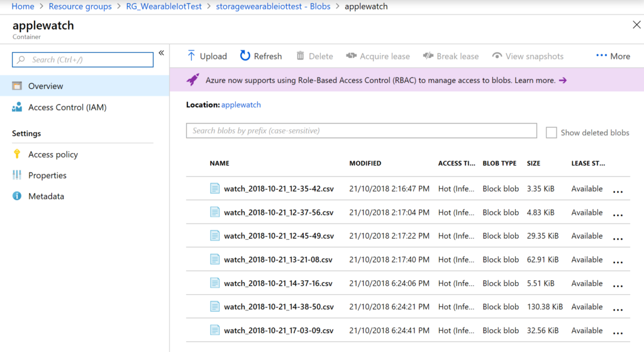The width and height of the screenshot is (644, 352).
Task: Open View snapshots eye icon
Action: [x=497, y=56]
